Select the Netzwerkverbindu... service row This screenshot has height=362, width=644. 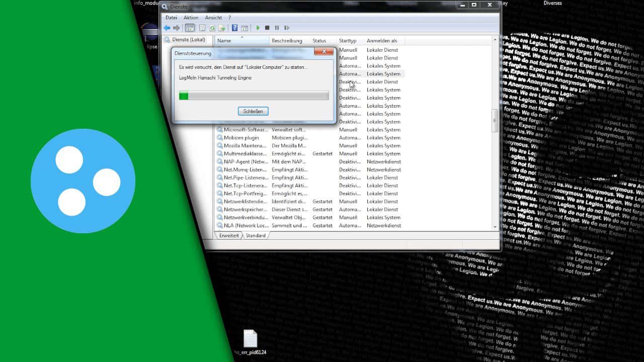pyautogui.click(x=310, y=218)
